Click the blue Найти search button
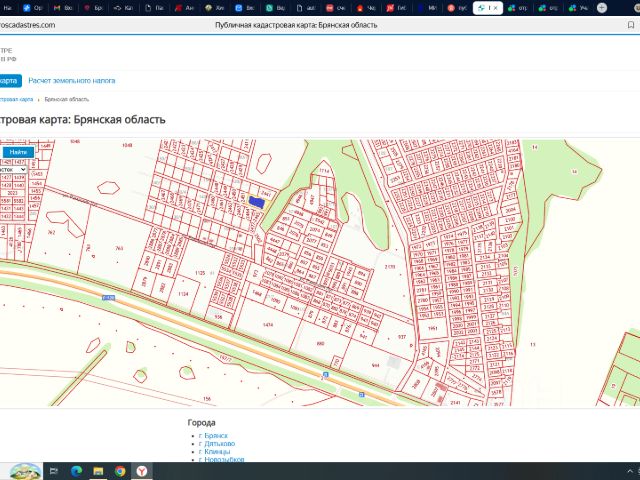Image resolution: width=640 pixels, height=480 pixels. tap(17, 152)
